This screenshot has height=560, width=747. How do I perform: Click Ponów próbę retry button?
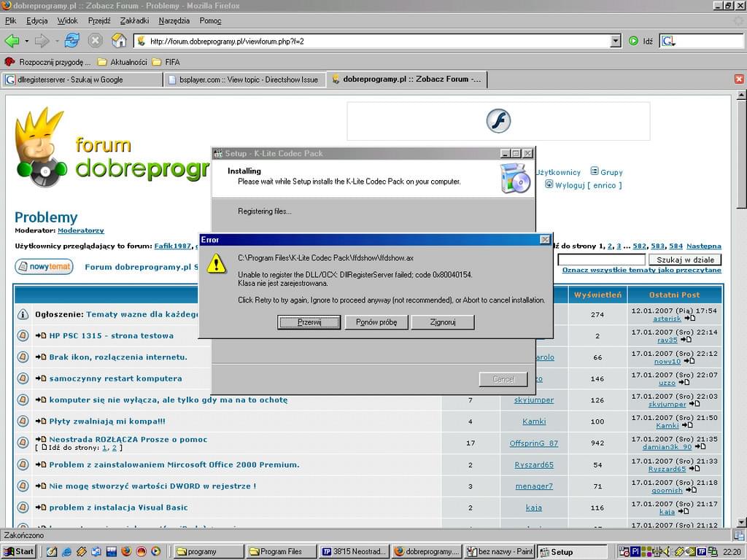click(x=376, y=322)
